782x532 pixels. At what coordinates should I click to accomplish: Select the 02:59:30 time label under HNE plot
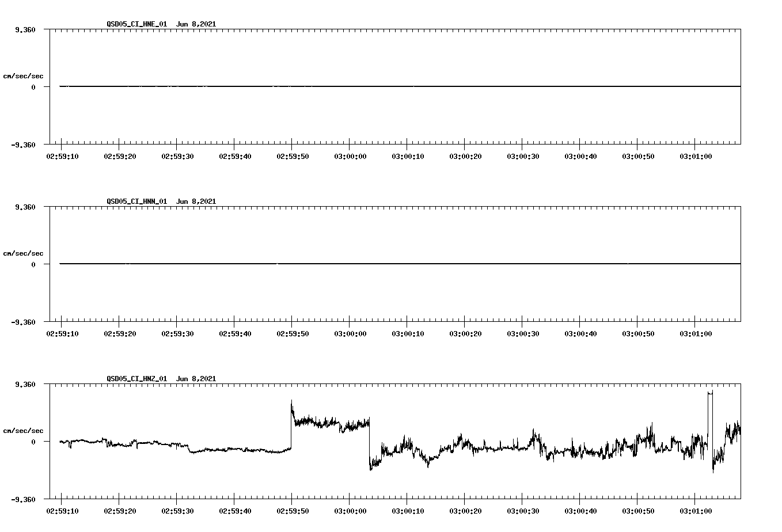pyautogui.click(x=177, y=156)
